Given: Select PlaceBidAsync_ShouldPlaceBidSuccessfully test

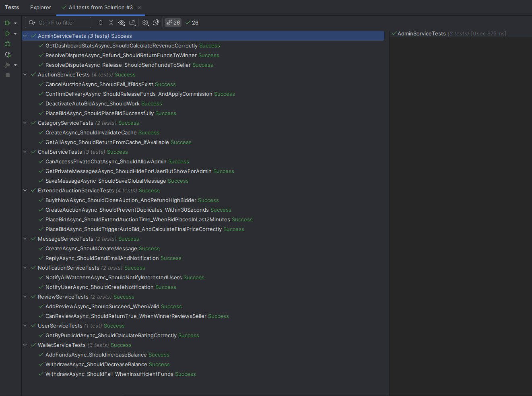Looking at the screenshot, I should tap(203, 113).
